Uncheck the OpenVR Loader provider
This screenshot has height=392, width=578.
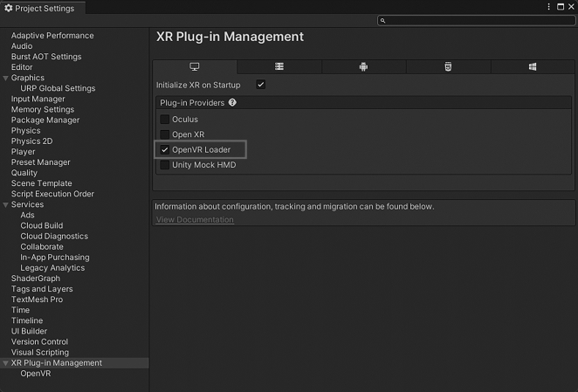click(x=165, y=149)
